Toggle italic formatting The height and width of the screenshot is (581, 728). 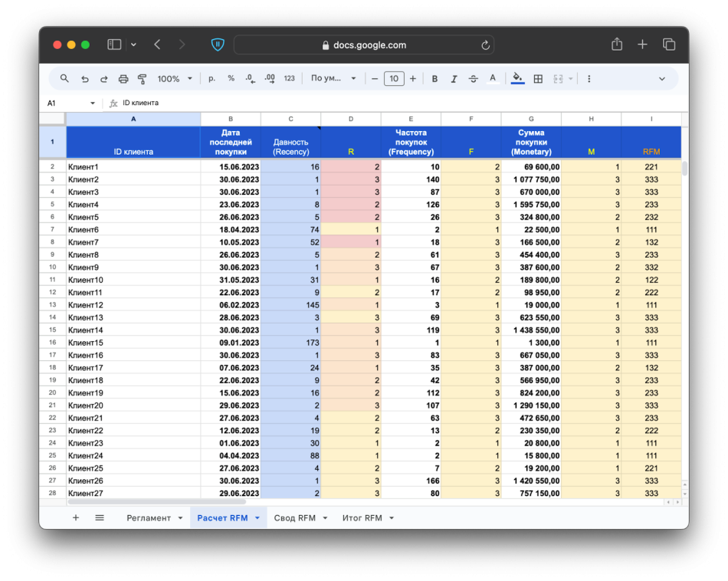click(454, 78)
